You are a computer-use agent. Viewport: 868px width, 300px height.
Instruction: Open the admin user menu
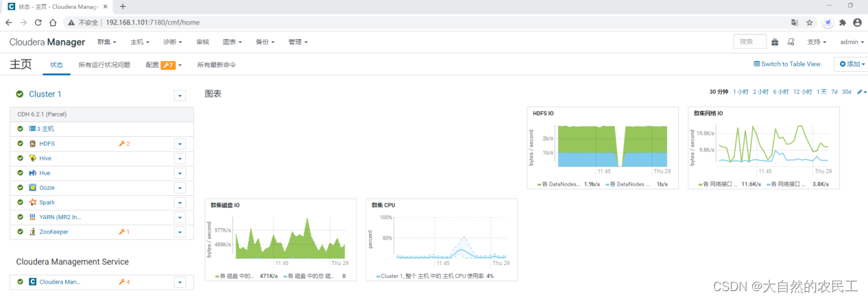(x=852, y=42)
